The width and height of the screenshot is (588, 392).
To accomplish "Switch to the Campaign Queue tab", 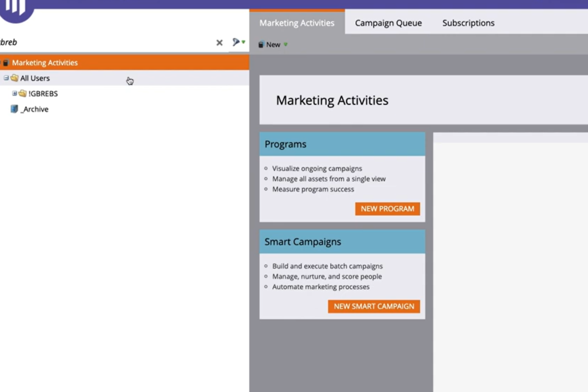I will (388, 23).
